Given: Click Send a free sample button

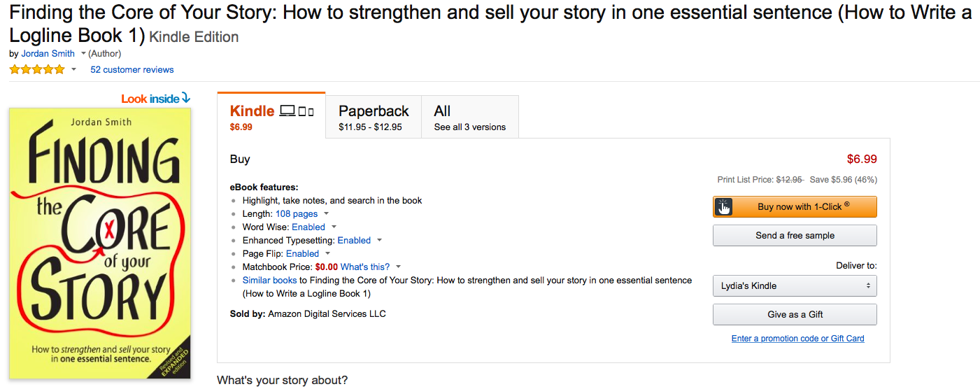Looking at the screenshot, I should coord(795,236).
